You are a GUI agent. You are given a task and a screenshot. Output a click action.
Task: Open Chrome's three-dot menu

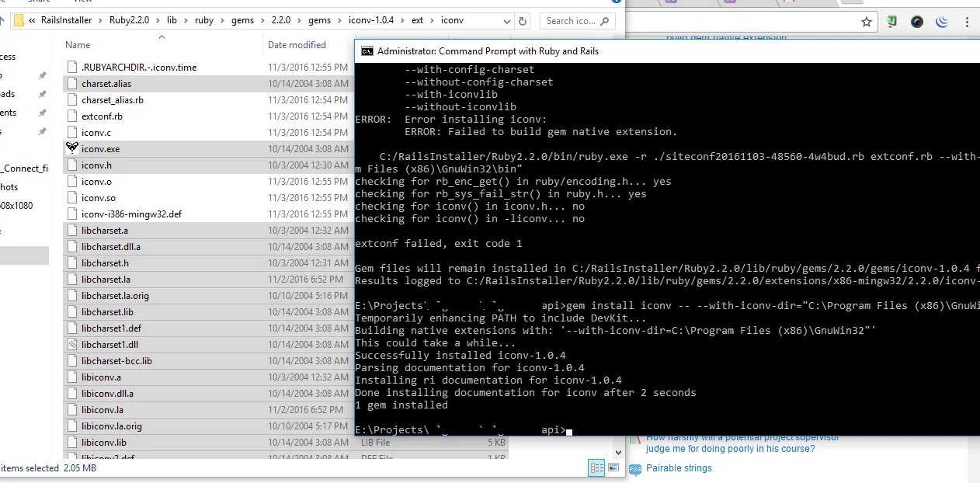pyautogui.click(x=965, y=22)
